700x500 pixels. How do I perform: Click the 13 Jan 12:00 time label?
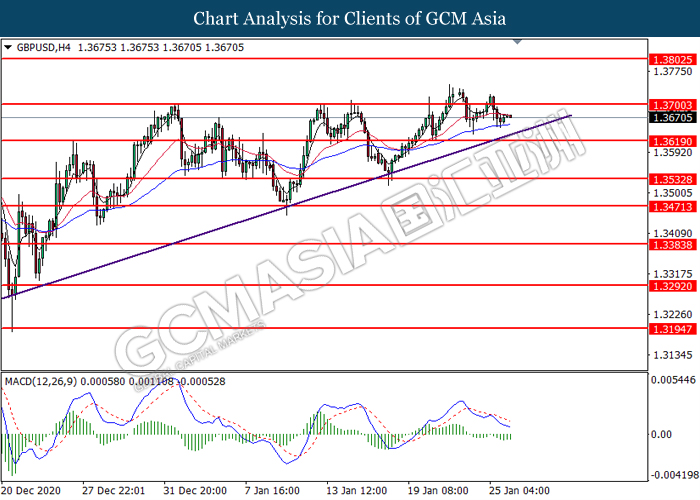[x=356, y=491]
